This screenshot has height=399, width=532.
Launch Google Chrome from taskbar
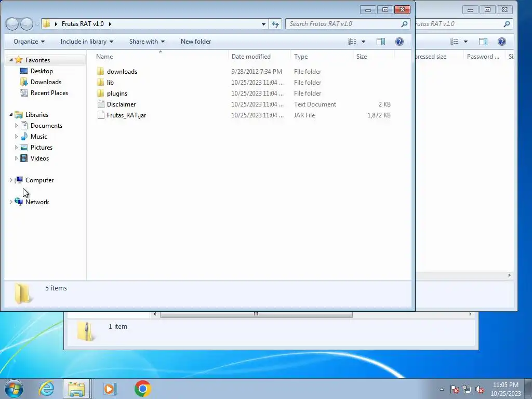point(142,389)
